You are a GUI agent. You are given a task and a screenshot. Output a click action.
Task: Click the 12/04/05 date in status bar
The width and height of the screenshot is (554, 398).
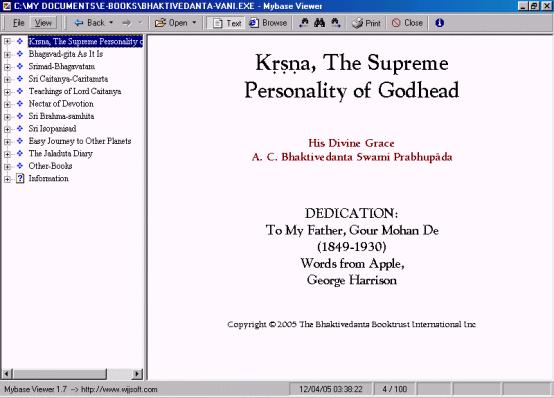[x=331, y=390]
